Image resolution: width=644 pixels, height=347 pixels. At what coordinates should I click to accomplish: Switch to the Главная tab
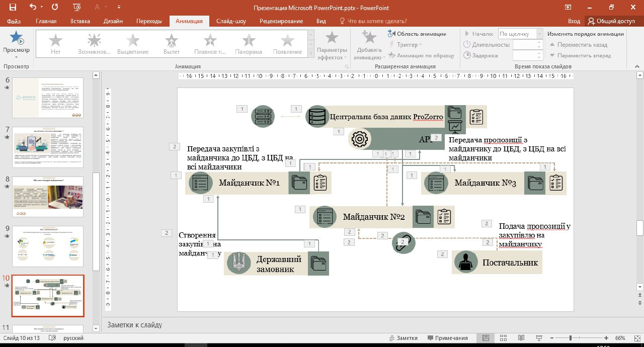coord(46,21)
